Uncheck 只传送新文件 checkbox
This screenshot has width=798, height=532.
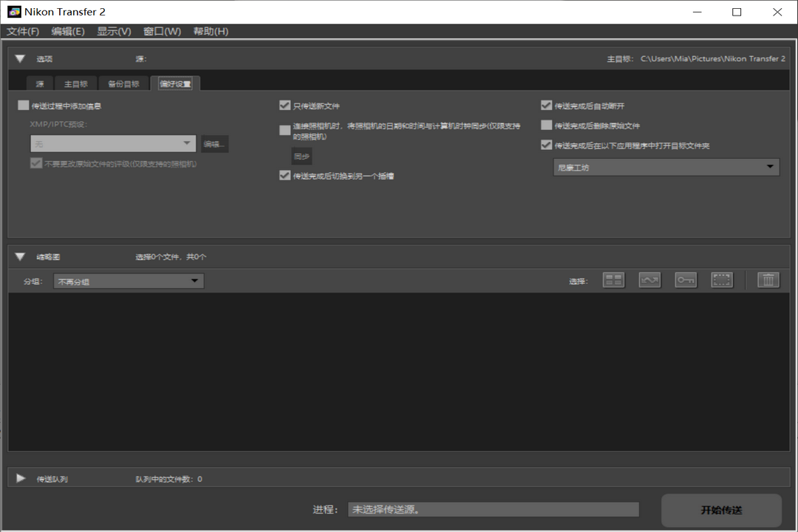point(284,106)
